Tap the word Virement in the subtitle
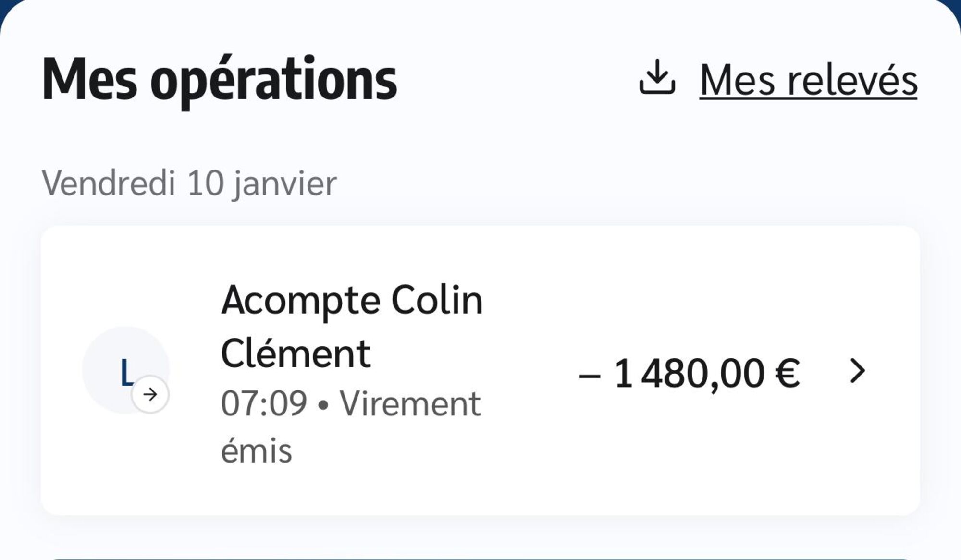The image size is (961, 560). point(410,403)
